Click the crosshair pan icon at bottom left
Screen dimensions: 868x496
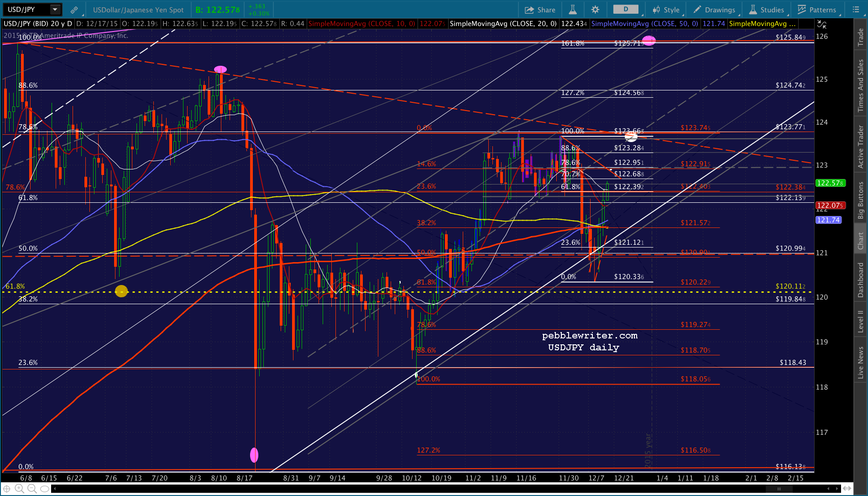click(7, 489)
